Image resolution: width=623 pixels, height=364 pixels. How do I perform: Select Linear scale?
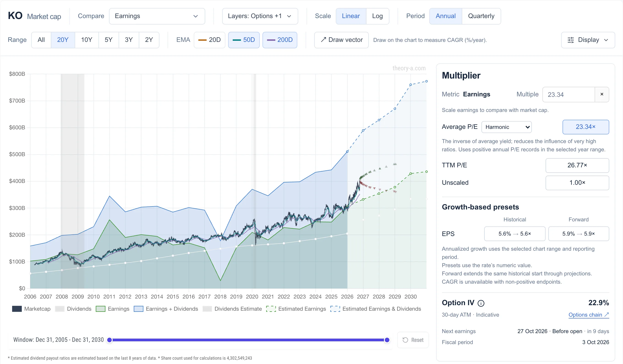[x=351, y=16]
